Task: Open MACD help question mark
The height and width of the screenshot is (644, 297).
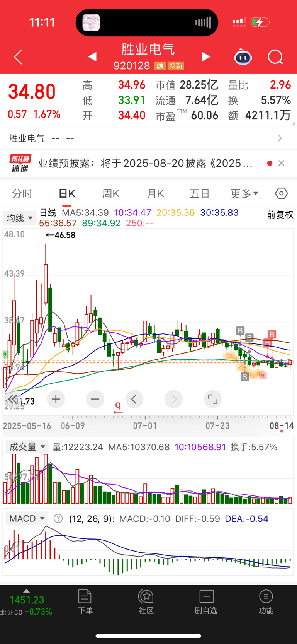Action: 58,518
